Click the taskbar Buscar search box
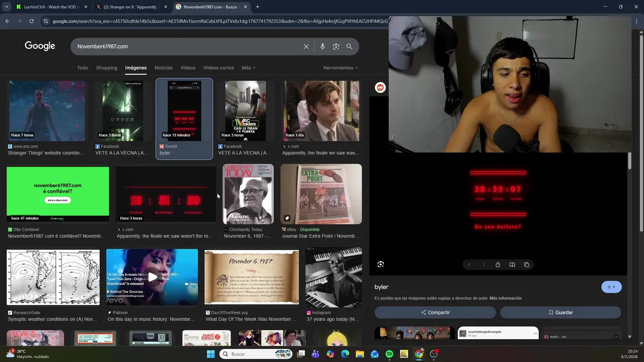Screen dimensions: 644x362 click(x=257, y=354)
